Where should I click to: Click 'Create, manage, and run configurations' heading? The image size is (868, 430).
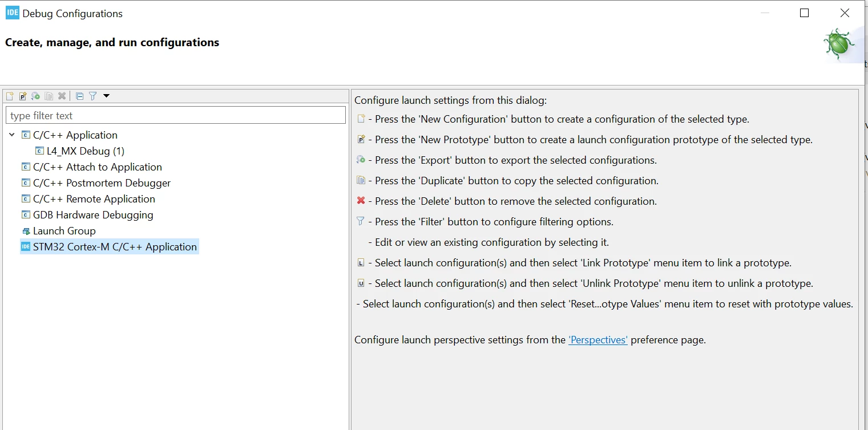tap(112, 43)
